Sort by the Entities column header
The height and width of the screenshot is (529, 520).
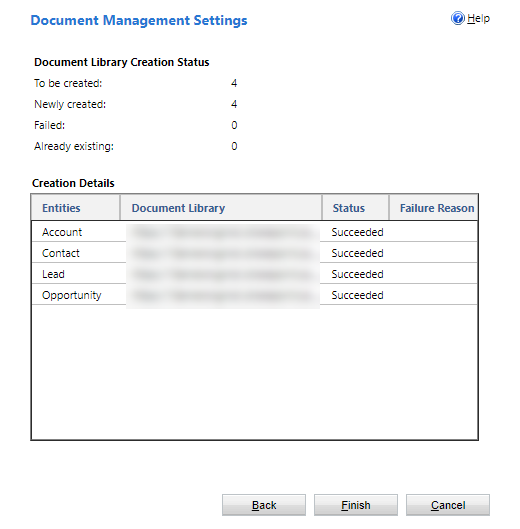[76, 208]
